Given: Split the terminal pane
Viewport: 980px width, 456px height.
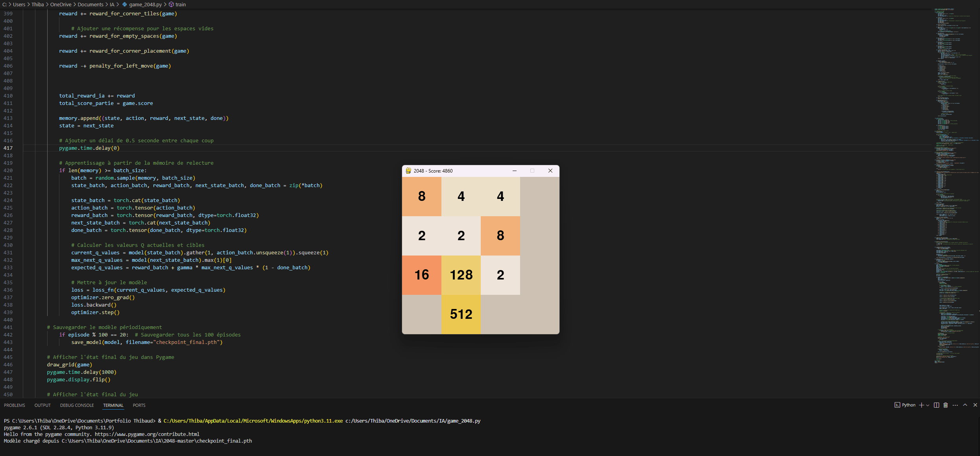Looking at the screenshot, I should pyautogui.click(x=936, y=405).
